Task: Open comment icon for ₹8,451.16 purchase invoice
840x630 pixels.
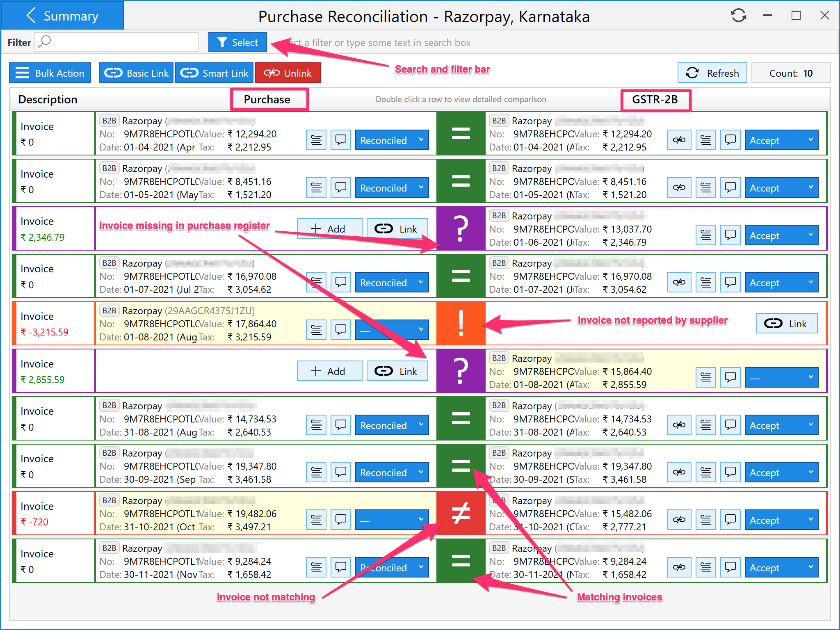Action: [x=340, y=187]
